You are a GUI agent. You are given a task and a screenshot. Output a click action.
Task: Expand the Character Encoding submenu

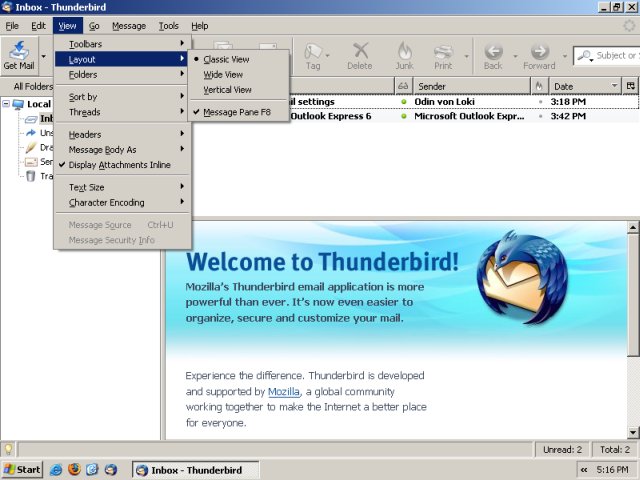click(122, 202)
